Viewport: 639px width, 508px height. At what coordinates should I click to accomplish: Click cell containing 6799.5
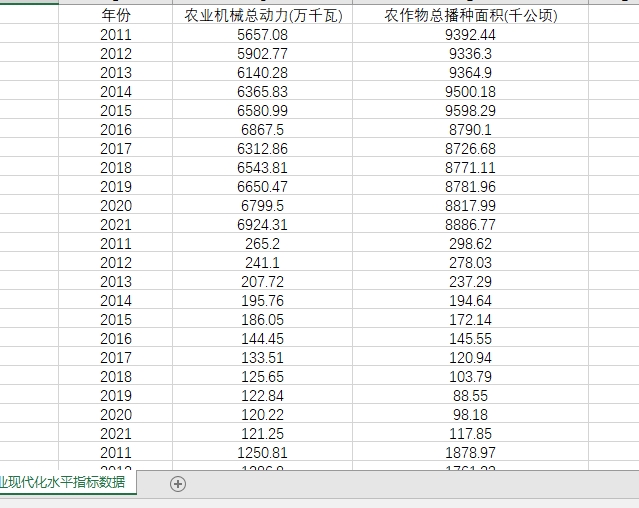pyautogui.click(x=262, y=206)
